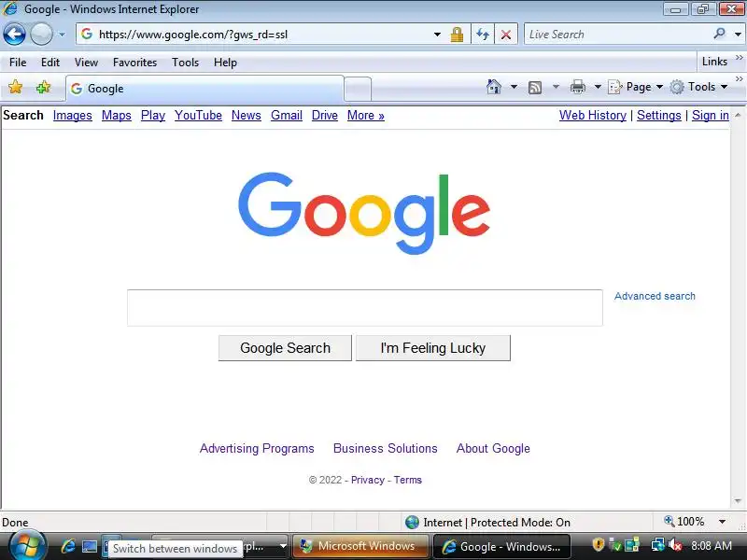This screenshot has width=747, height=560.
Task: Open the Play link
Action: tap(153, 115)
